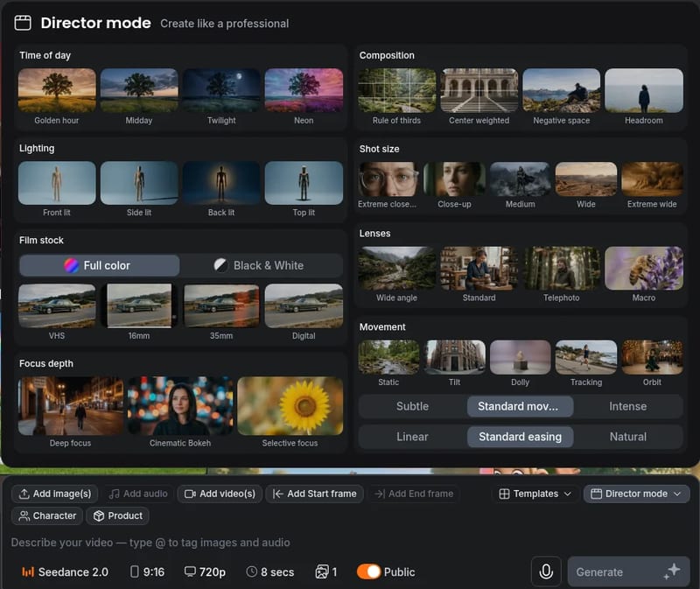Click the image count icon
This screenshot has height=589, width=700.
[x=322, y=572]
